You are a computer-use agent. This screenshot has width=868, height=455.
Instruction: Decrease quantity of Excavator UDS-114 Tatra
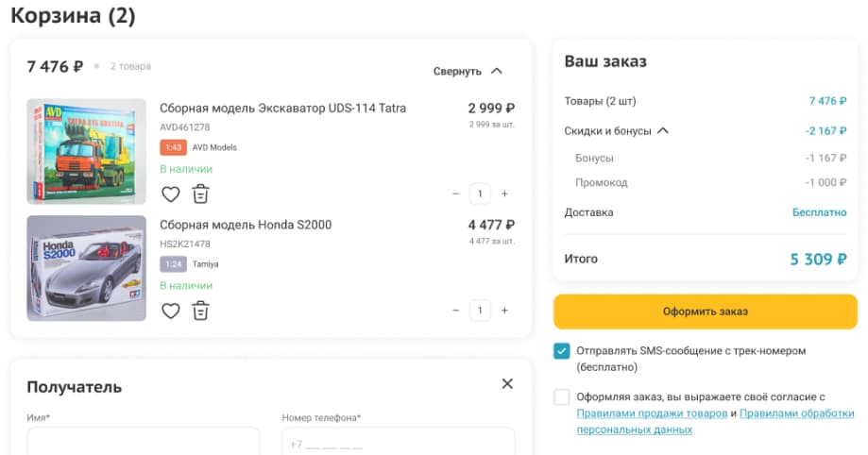(x=456, y=194)
